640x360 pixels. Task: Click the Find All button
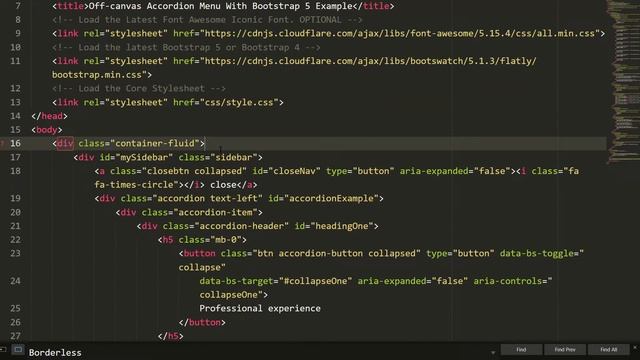(609, 350)
